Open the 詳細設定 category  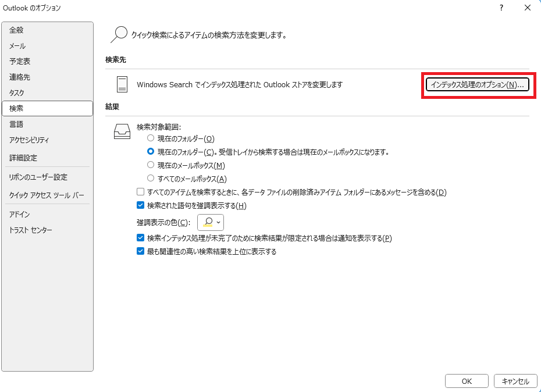click(x=23, y=158)
